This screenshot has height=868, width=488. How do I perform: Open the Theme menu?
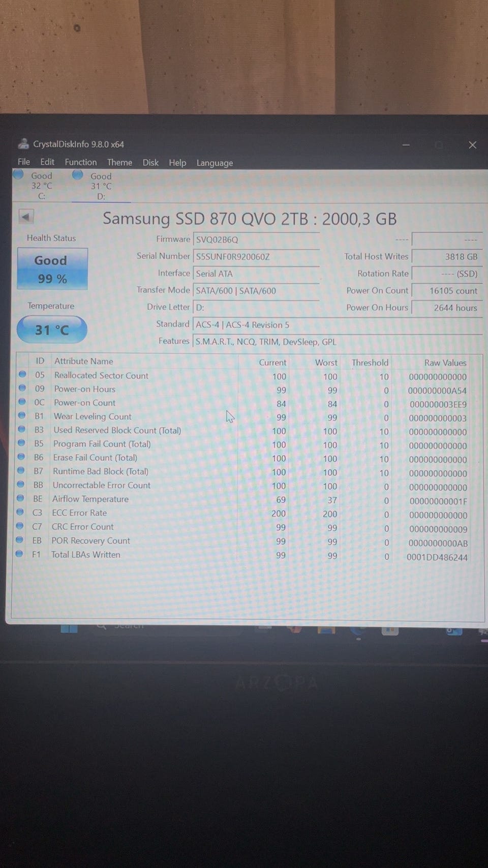point(119,162)
